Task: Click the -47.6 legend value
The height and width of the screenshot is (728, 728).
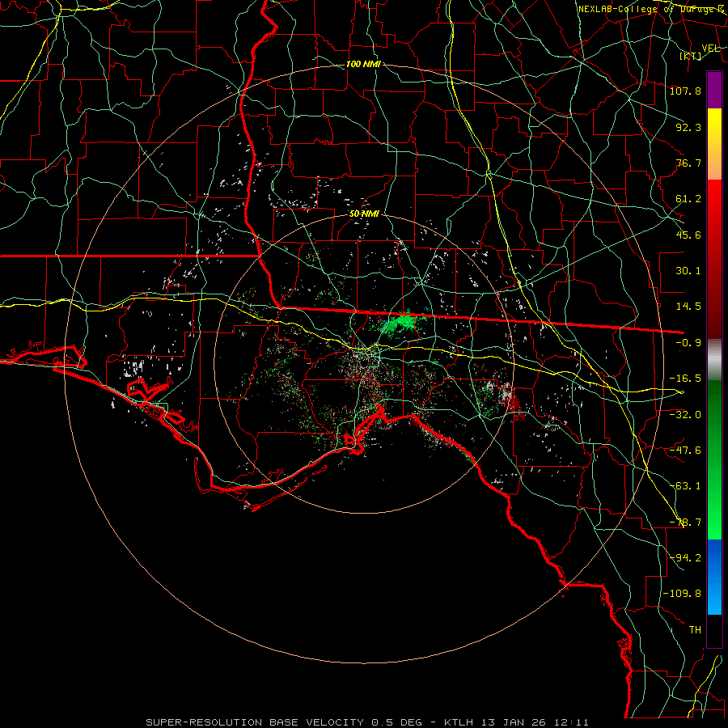Action: pos(685,451)
